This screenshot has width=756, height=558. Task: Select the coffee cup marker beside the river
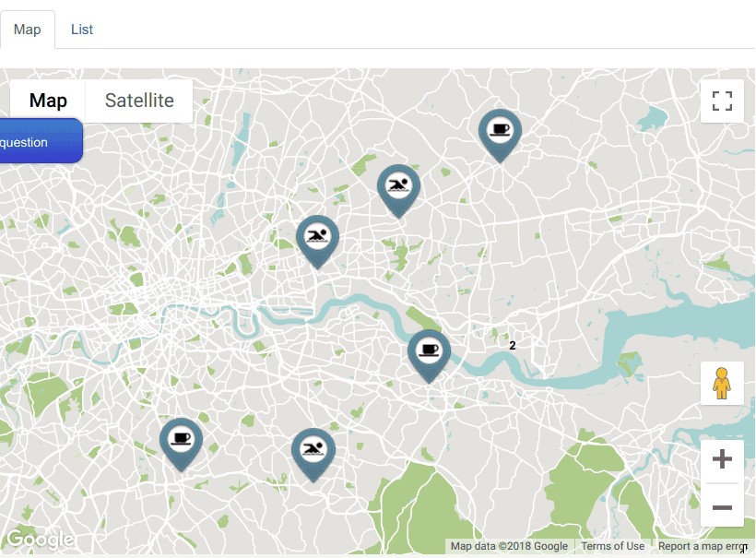click(429, 356)
